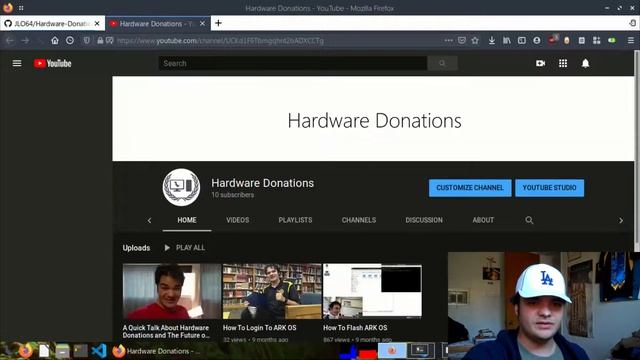
Task: Click A Quick Talk About Hardware Donations title
Action: point(167,331)
